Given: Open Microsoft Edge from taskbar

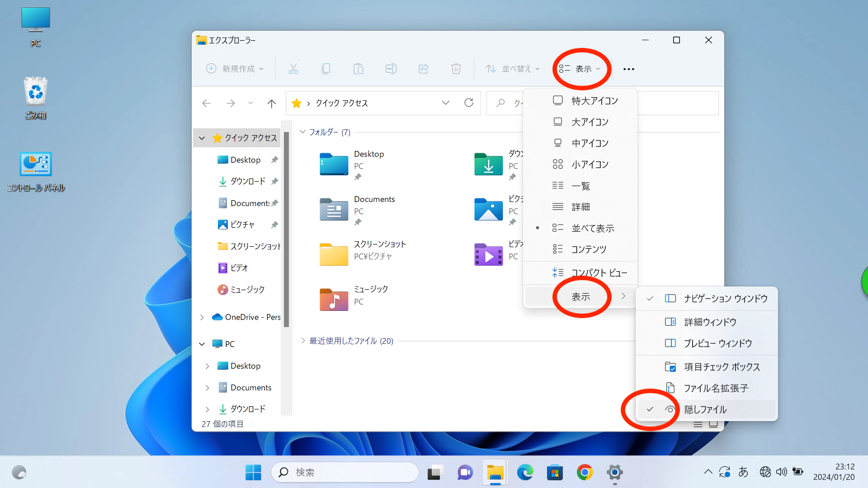Looking at the screenshot, I should pyautogui.click(x=525, y=473).
